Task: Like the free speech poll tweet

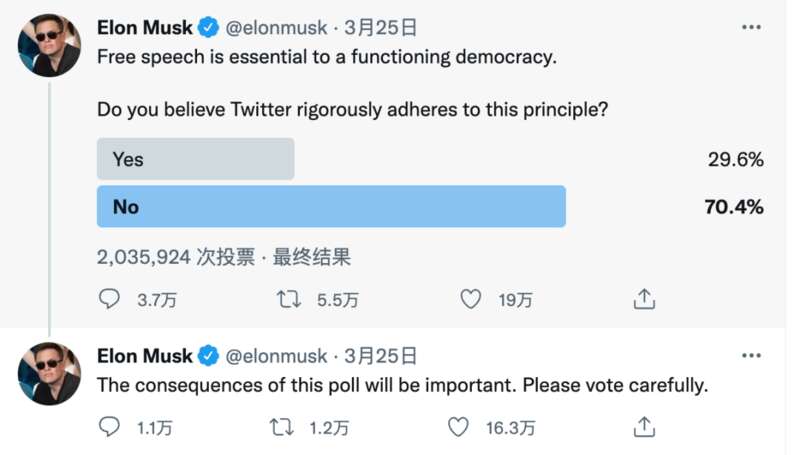Action: [470, 299]
